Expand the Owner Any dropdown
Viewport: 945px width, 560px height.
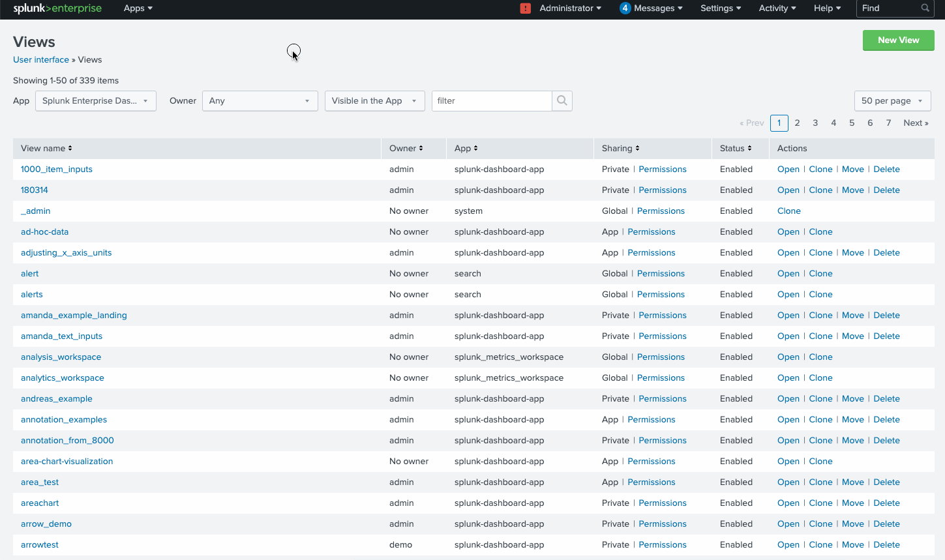point(260,101)
